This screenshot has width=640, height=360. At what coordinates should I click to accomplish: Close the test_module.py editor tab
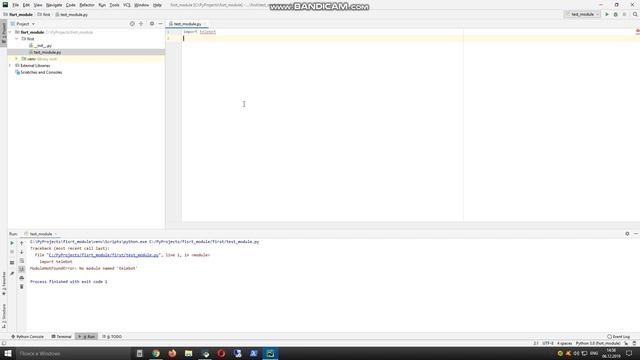(x=205, y=24)
